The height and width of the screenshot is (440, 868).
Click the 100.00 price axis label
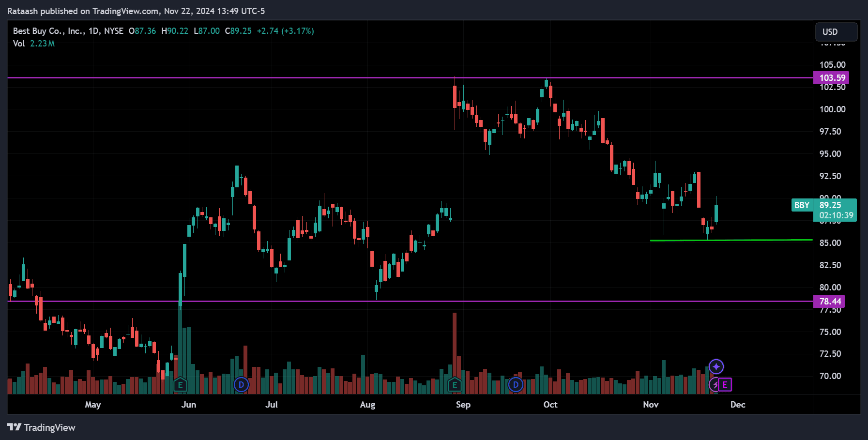pyautogui.click(x=833, y=109)
